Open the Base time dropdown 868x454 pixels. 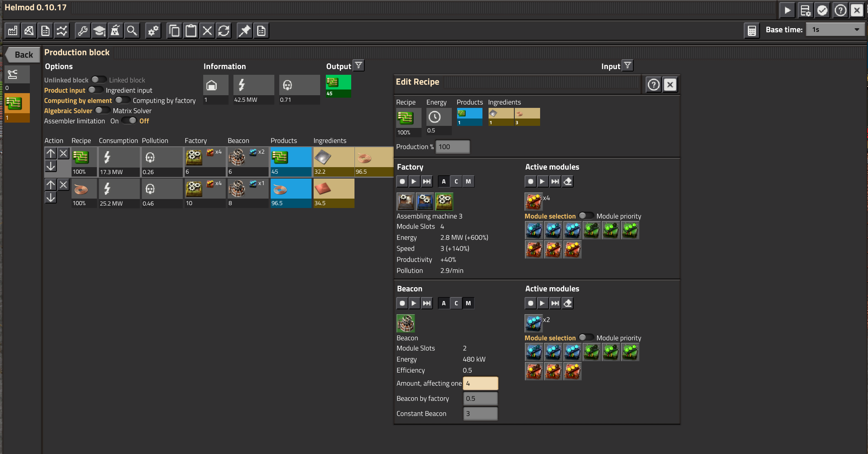pyautogui.click(x=835, y=30)
